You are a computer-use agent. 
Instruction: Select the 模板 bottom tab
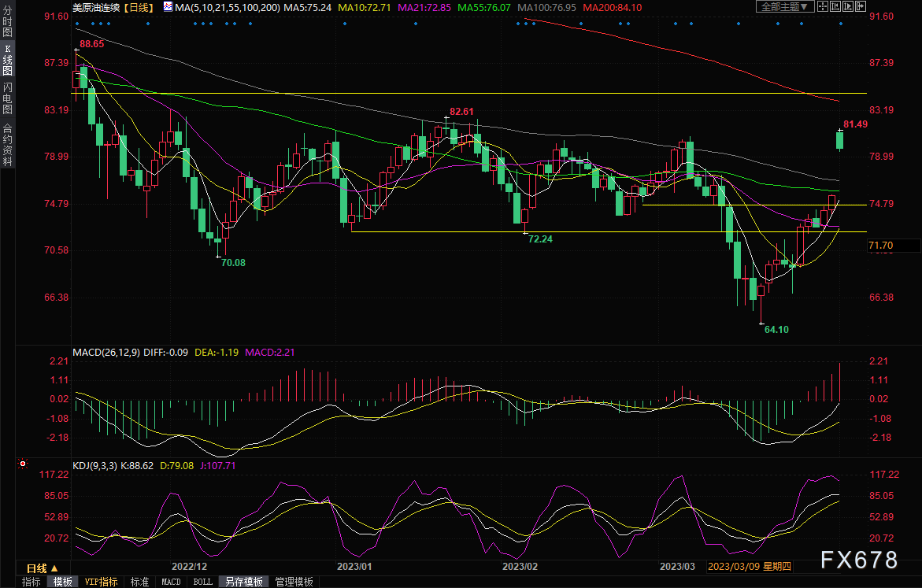[x=63, y=582]
